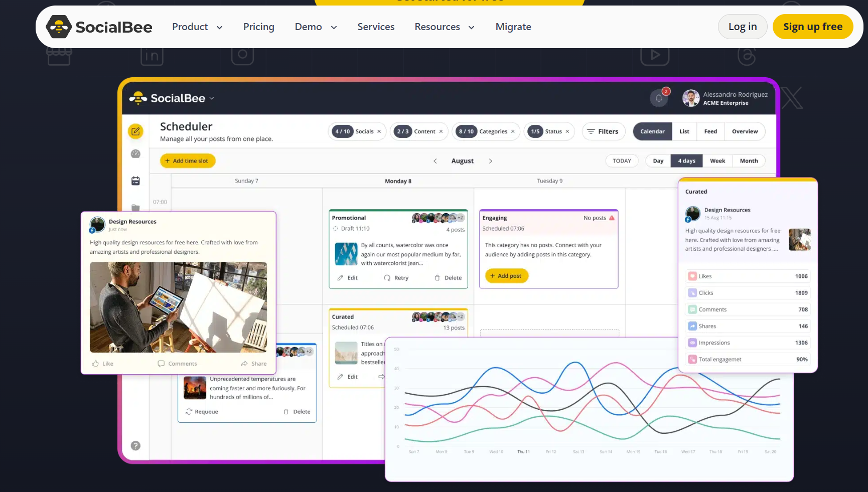Remove the Status filter chip

pyautogui.click(x=567, y=131)
